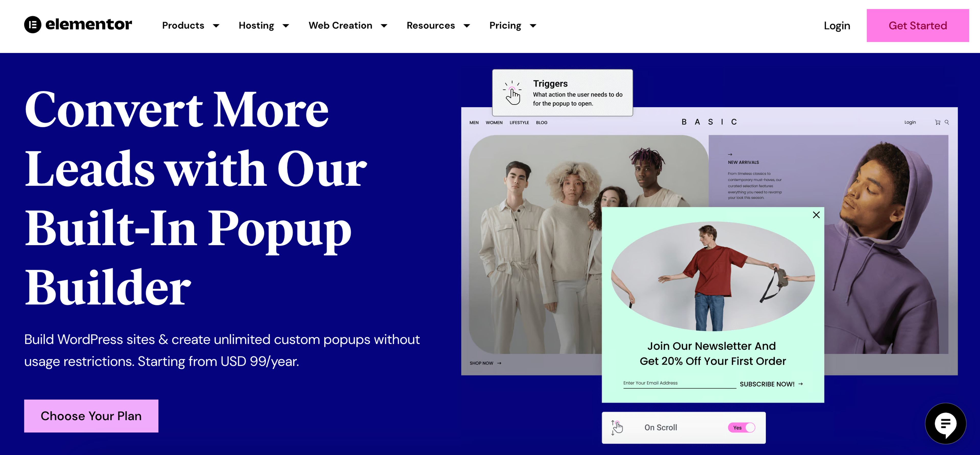Click the arrow above NEW ARRIVALS

click(730, 154)
